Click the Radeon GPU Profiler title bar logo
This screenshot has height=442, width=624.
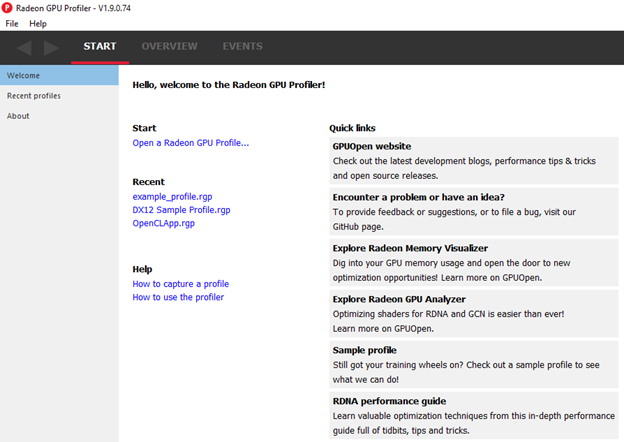coord(8,7)
